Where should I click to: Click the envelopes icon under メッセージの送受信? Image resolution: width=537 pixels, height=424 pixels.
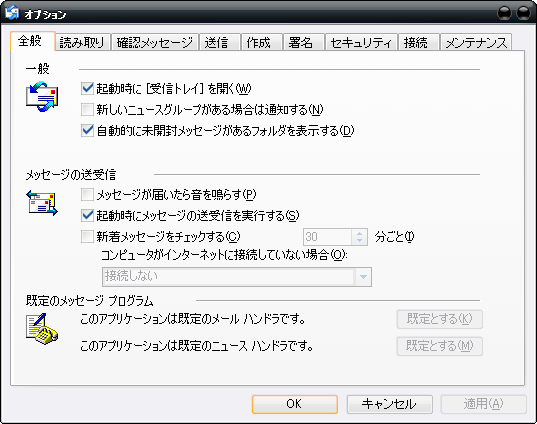[42, 203]
